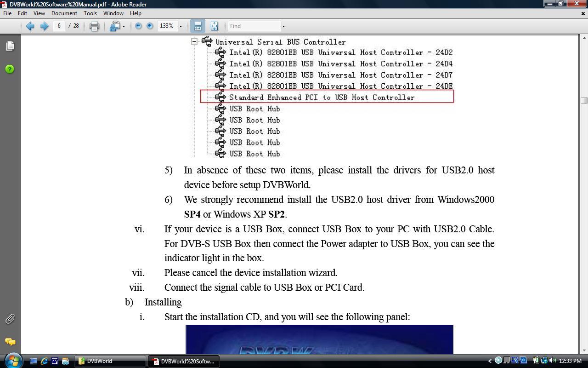This screenshot has height=368, width=588.
Task: Click the Host Controller - 24DE row
Action: pos(334,86)
